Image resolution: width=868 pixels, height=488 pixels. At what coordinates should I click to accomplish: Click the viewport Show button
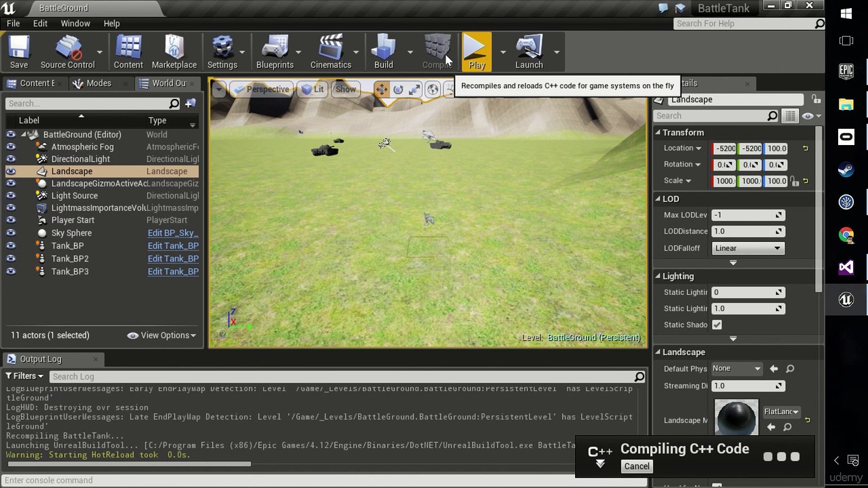pos(345,89)
